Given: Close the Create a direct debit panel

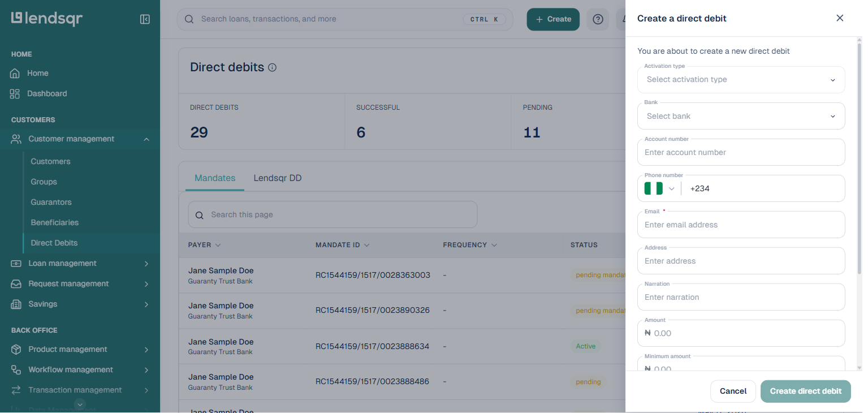Looking at the screenshot, I should (x=840, y=18).
